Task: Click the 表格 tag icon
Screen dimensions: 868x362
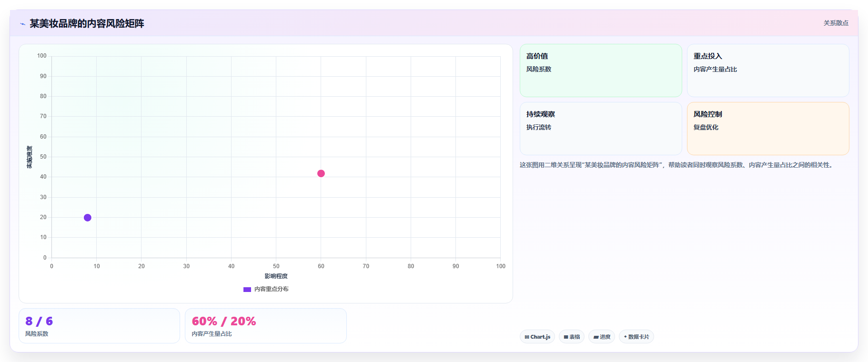Action: click(x=566, y=337)
